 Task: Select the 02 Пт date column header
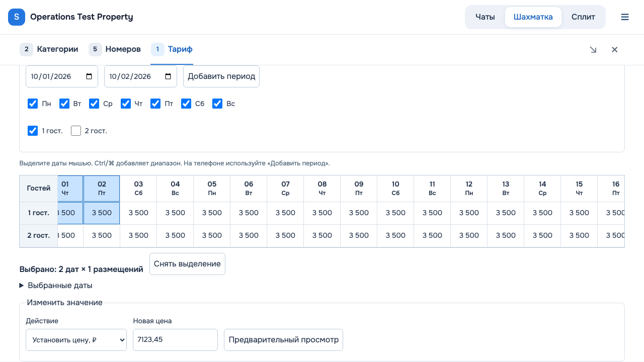point(102,189)
